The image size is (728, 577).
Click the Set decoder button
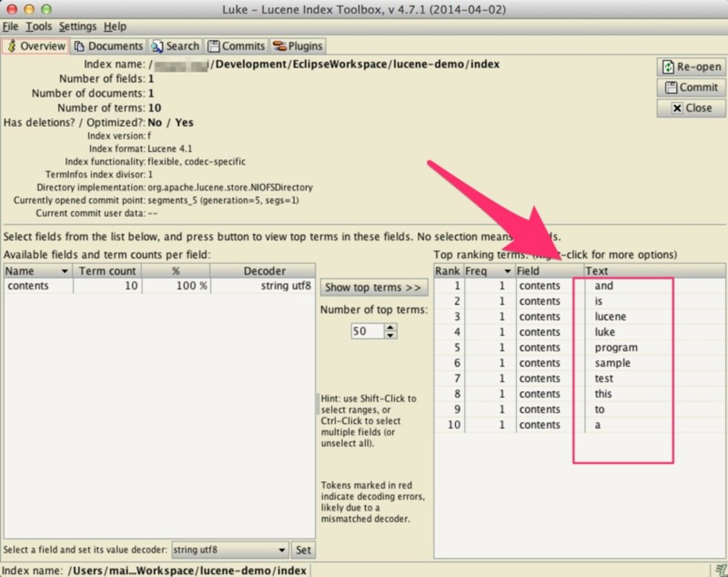[x=304, y=550]
